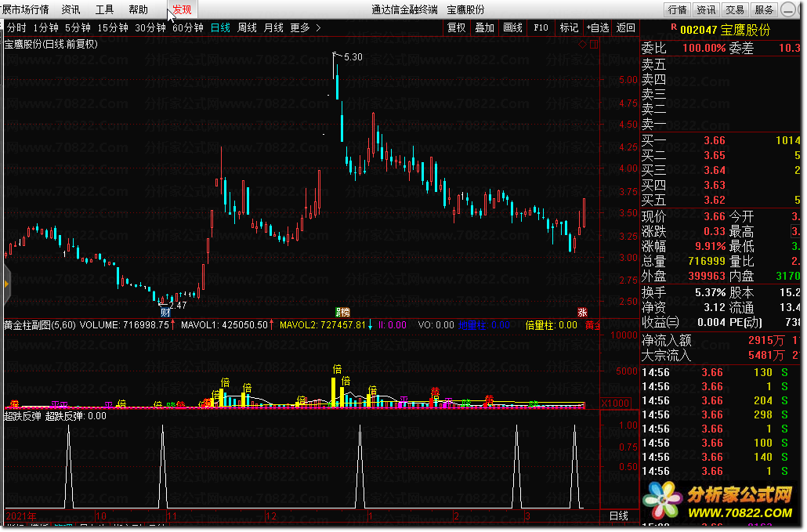
Task: Open the 帮助 menu
Action: (138, 9)
